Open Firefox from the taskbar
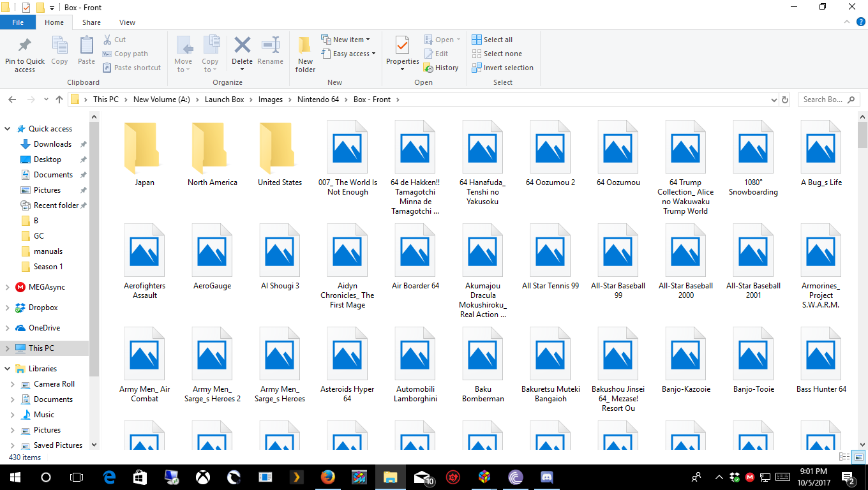 point(328,477)
